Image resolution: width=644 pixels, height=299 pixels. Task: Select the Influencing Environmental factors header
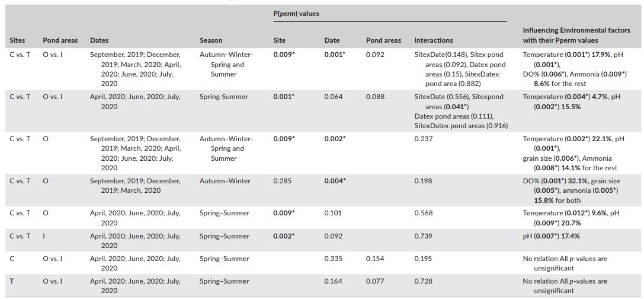pyautogui.click(x=576, y=35)
